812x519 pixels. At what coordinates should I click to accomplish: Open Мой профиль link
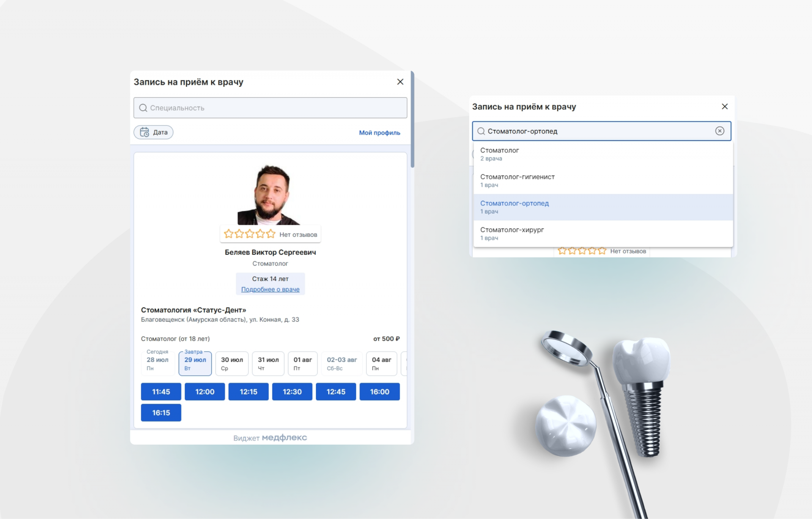379,133
